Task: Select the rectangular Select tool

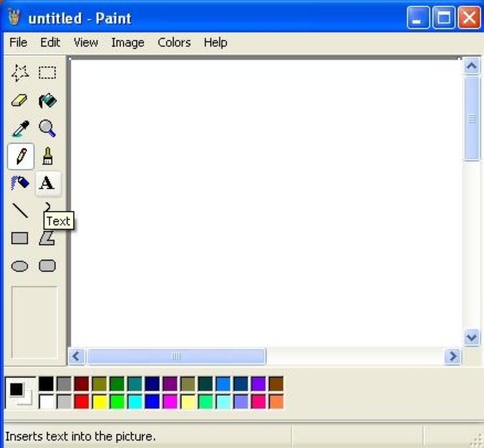Action: point(47,73)
